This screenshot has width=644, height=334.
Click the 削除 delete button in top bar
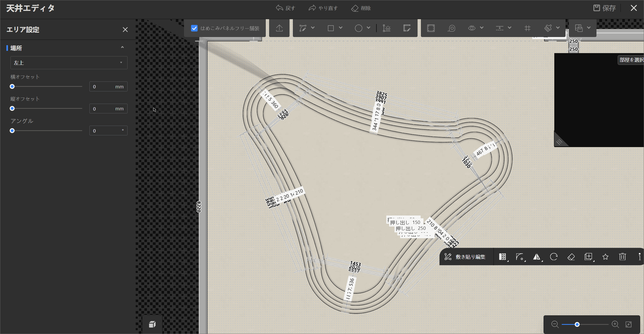[361, 8]
